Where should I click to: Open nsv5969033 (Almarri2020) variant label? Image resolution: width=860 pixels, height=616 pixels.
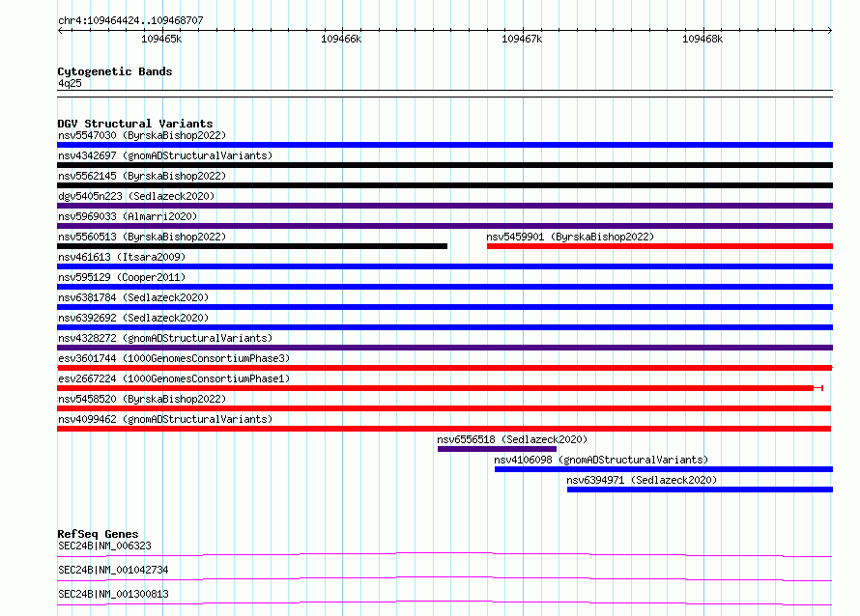click(x=128, y=216)
